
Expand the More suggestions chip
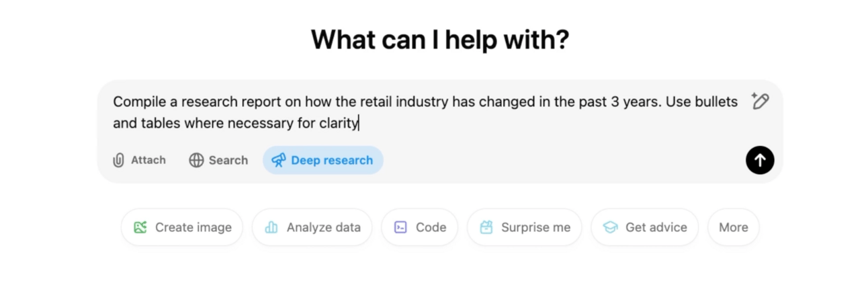[x=733, y=227]
